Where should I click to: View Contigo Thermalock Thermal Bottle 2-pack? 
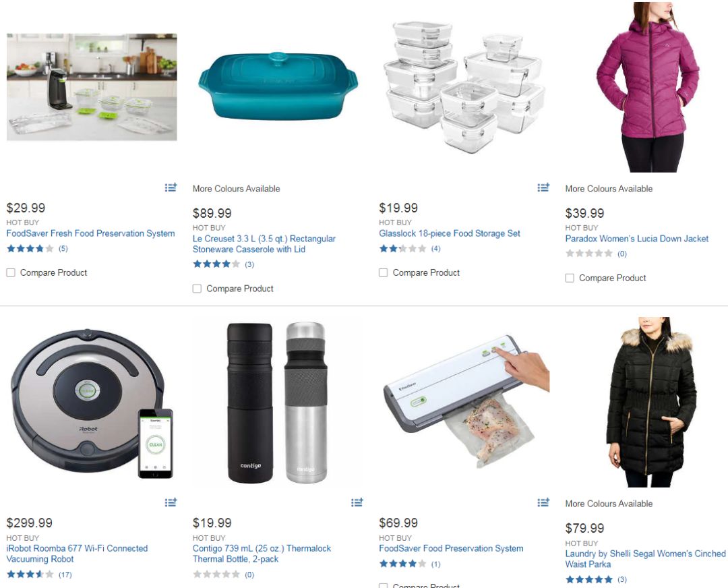coord(262,554)
